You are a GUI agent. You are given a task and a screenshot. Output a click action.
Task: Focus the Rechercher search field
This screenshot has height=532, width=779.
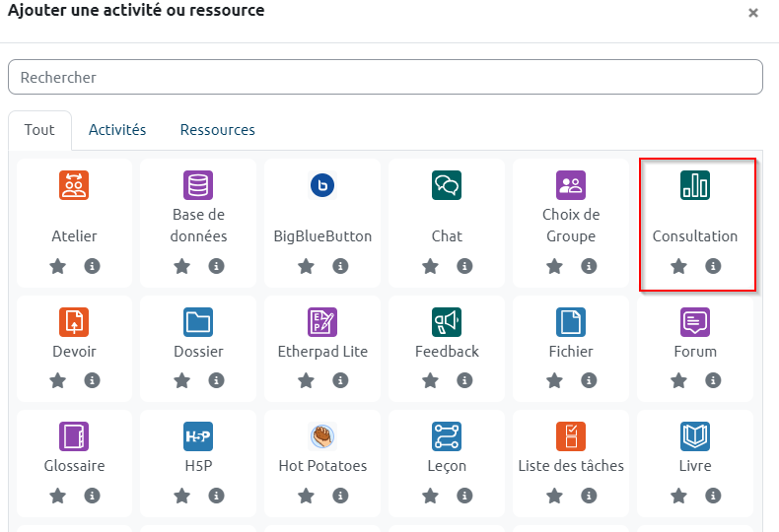[x=386, y=77]
